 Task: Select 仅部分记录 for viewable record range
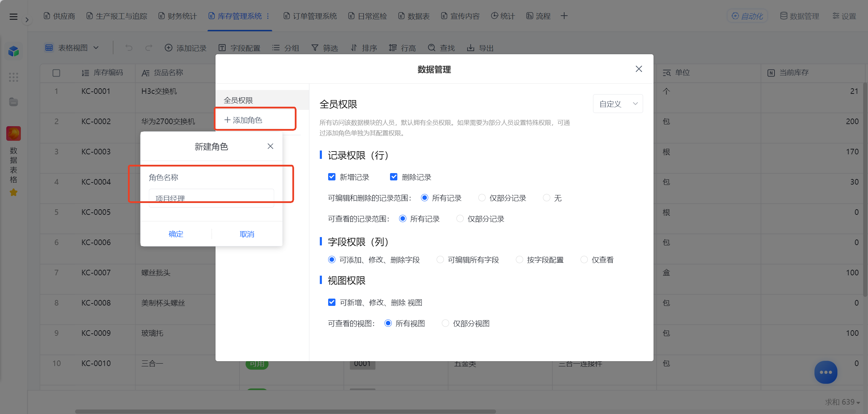point(460,219)
